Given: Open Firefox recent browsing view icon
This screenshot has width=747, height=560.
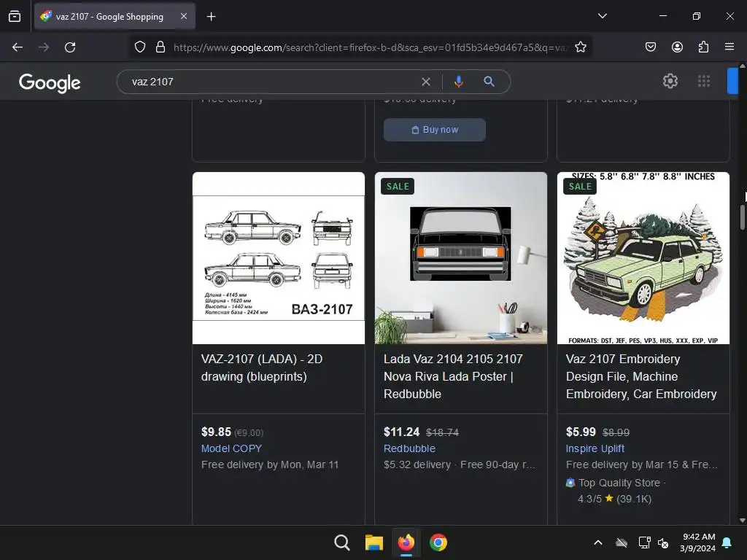Looking at the screenshot, I should (15, 17).
